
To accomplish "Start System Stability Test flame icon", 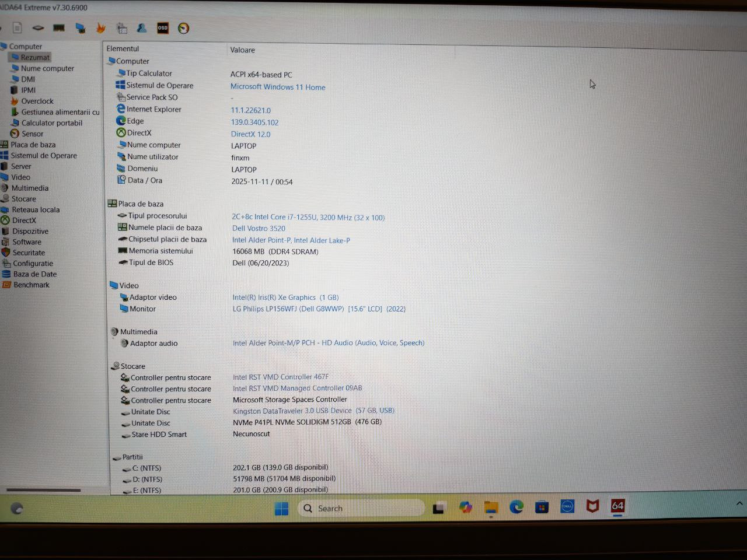I will click(x=101, y=28).
